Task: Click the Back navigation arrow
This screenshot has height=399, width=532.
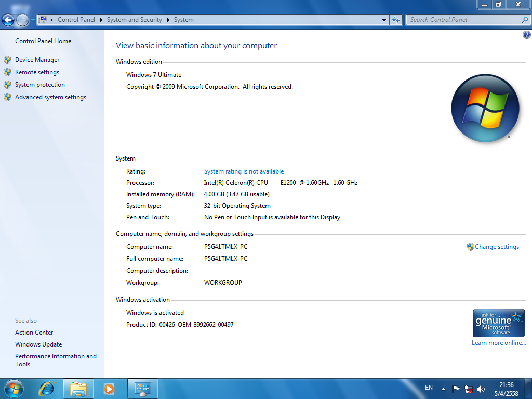Action: tap(8, 20)
